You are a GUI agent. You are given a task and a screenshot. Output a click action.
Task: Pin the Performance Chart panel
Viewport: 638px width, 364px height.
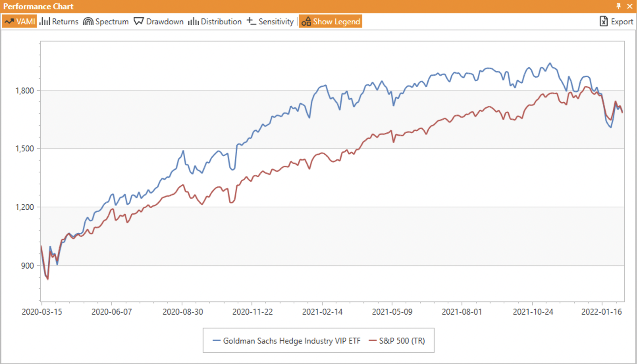coord(618,6)
